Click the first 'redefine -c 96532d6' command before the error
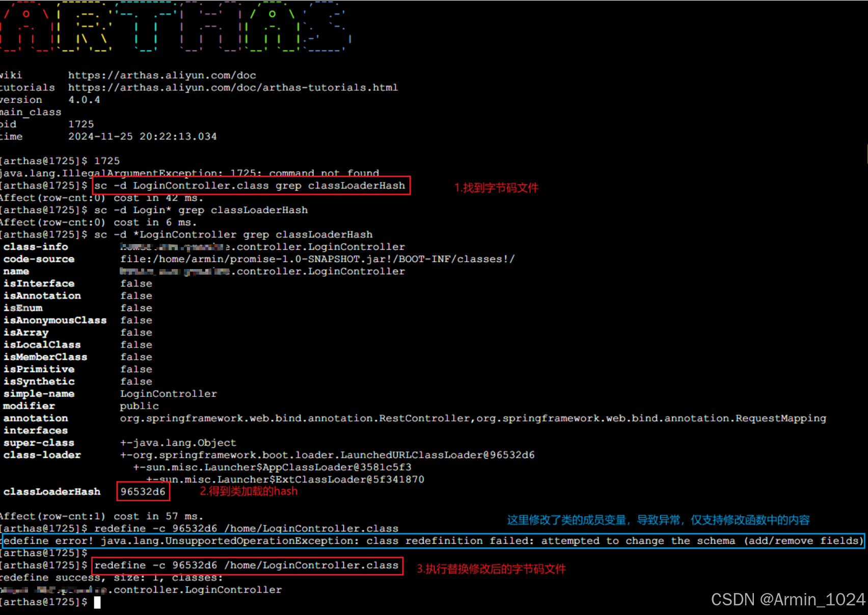Screen dimensions: 868x615 pos(247,528)
